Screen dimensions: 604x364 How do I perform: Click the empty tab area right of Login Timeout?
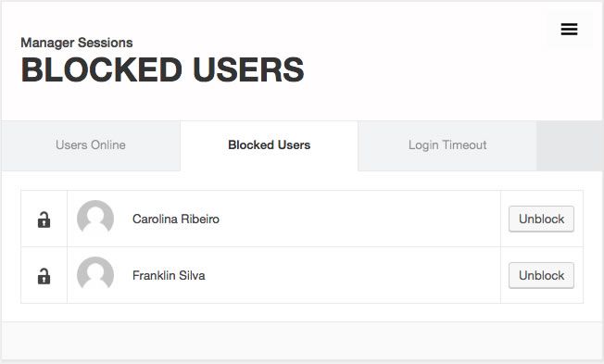coord(570,145)
